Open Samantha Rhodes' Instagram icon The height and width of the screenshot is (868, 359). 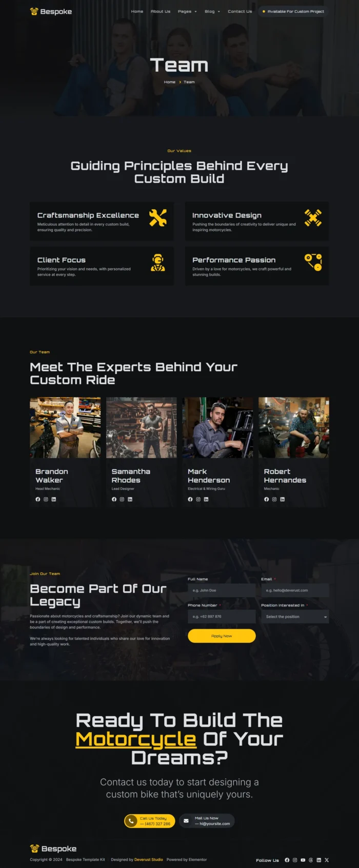pos(122,499)
